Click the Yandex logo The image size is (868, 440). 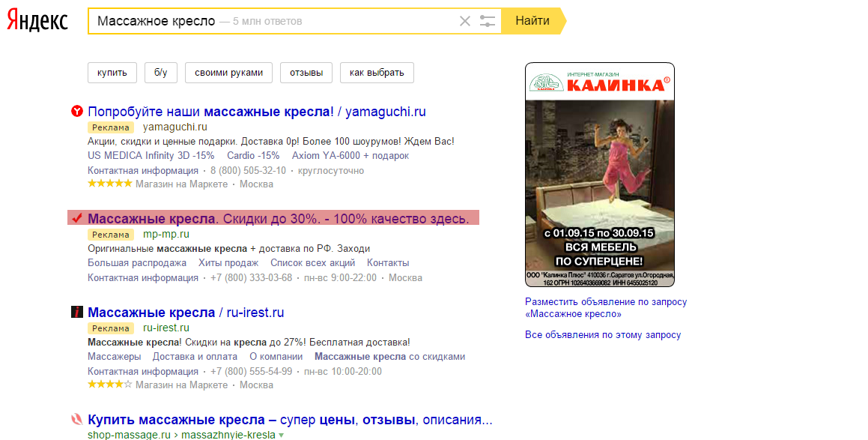click(37, 21)
